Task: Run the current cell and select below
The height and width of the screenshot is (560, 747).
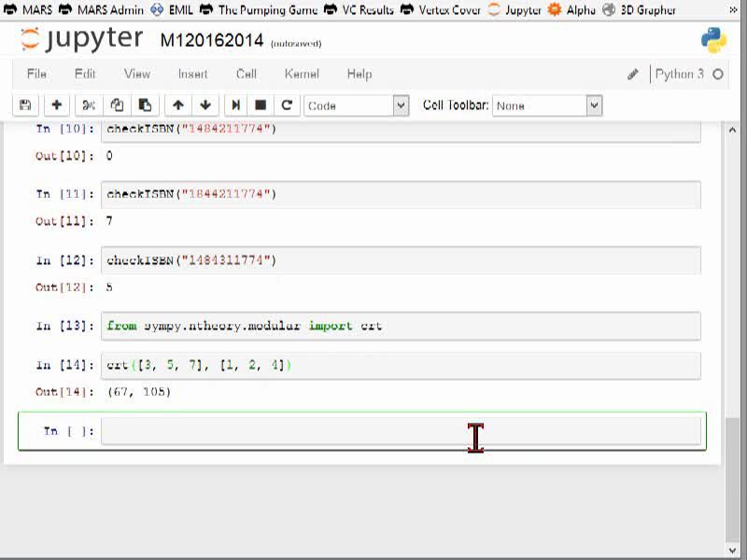Action: point(236,105)
